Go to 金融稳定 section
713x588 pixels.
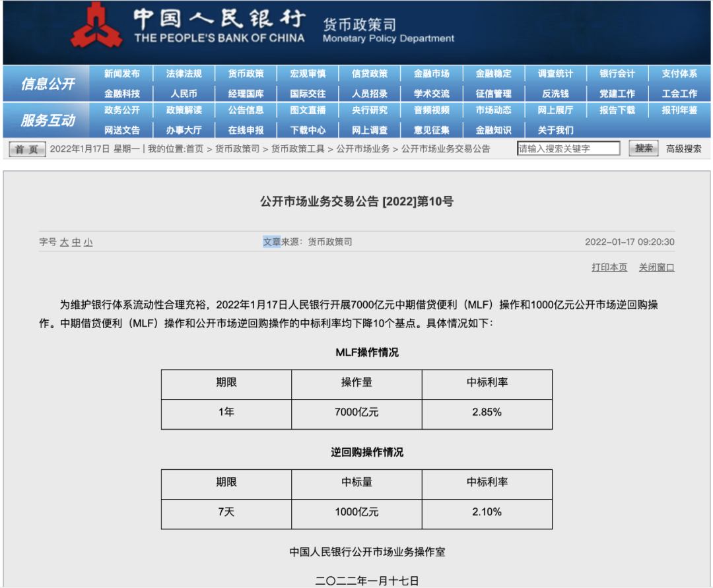[x=493, y=74]
